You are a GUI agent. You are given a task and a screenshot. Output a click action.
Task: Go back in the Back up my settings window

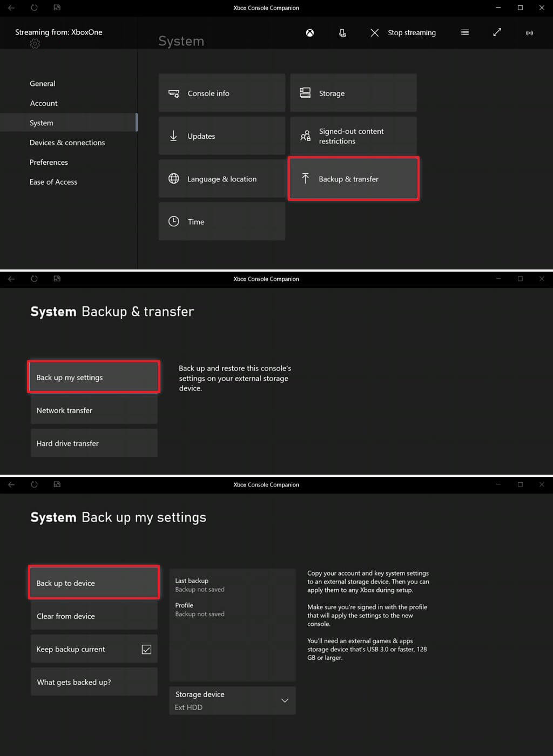click(11, 484)
